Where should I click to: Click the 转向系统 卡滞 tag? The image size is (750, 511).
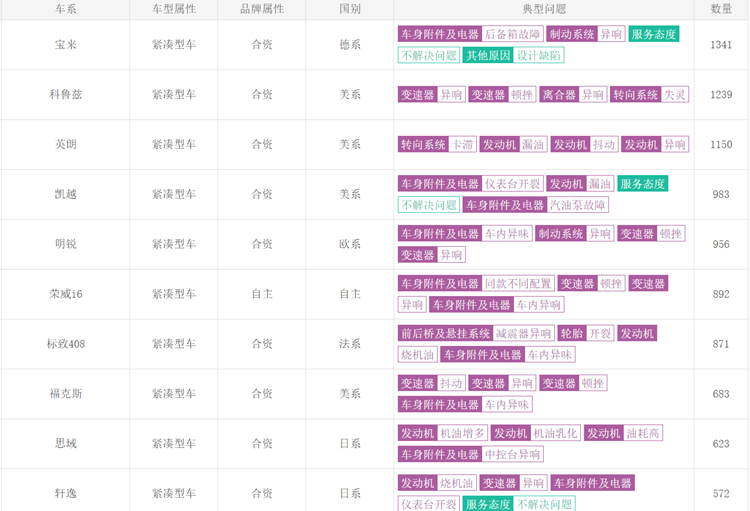(437, 144)
